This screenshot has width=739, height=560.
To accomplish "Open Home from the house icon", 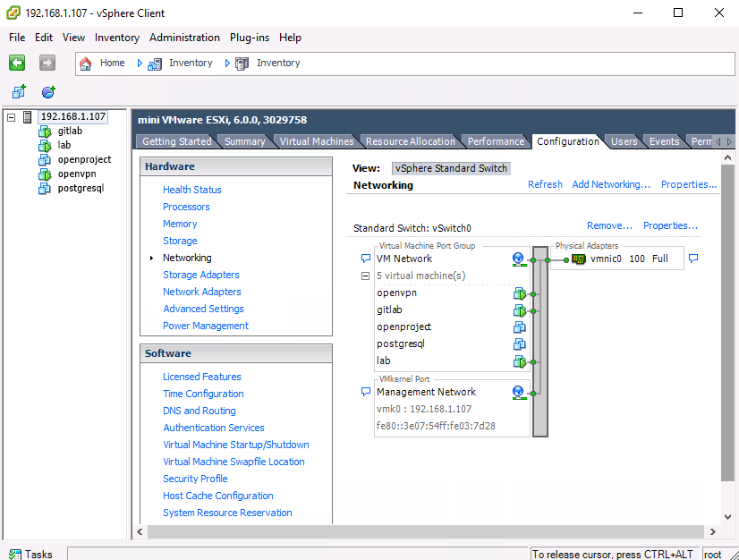I will [x=85, y=64].
